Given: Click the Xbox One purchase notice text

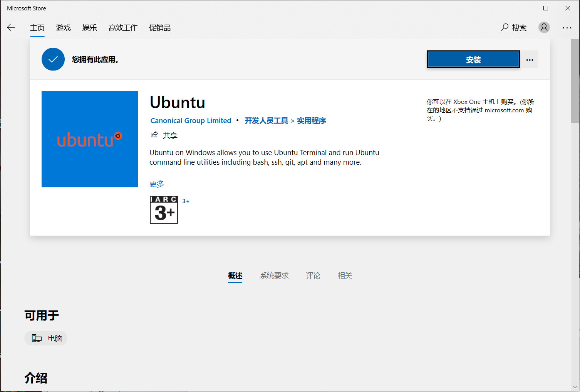Looking at the screenshot, I should (x=480, y=110).
